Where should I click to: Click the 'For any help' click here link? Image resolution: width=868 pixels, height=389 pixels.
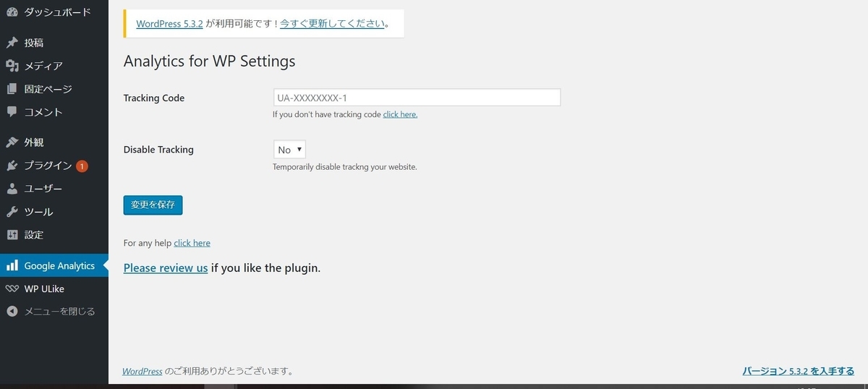(x=192, y=243)
